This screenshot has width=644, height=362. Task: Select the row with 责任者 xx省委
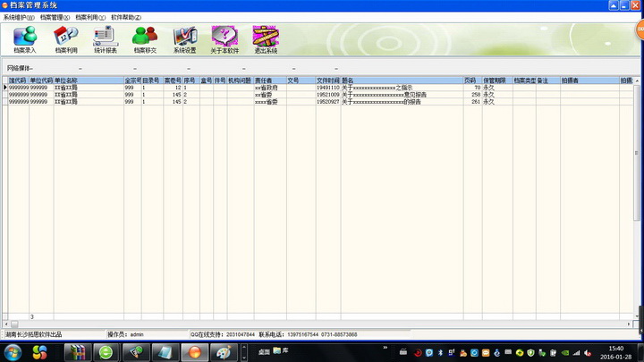click(318, 95)
